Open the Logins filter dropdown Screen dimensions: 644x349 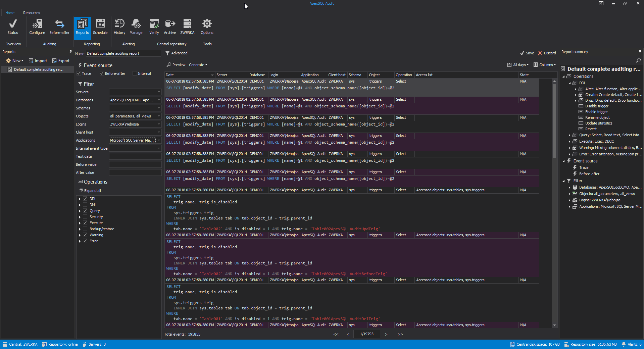[x=159, y=124]
